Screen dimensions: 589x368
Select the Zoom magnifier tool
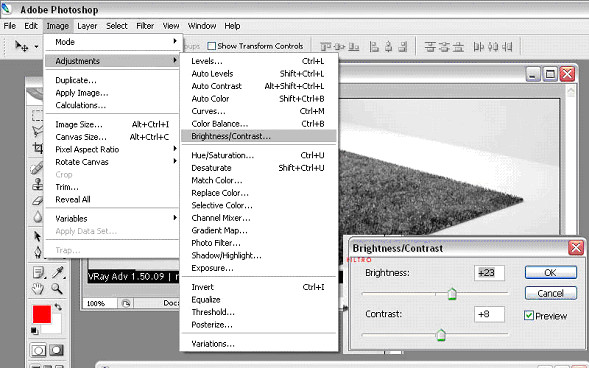coord(57,288)
